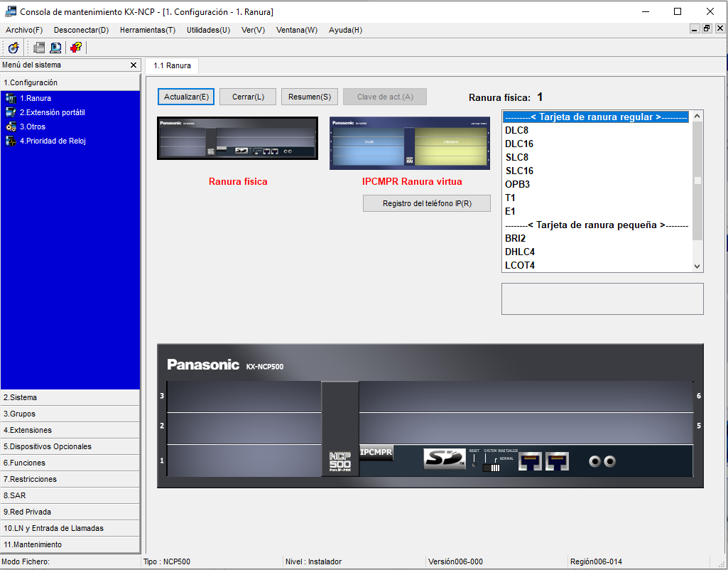
Task: Click the SD card logo on the chassis
Action: coord(444,458)
